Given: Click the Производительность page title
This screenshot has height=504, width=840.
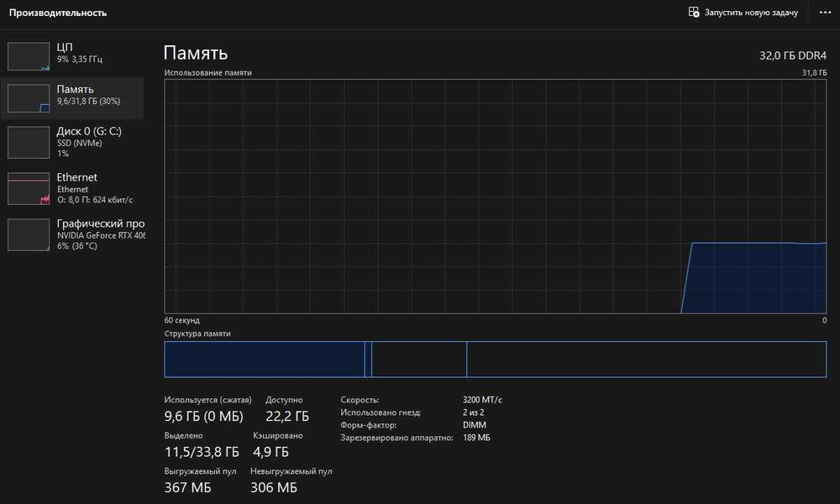Looking at the screenshot, I should [58, 13].
